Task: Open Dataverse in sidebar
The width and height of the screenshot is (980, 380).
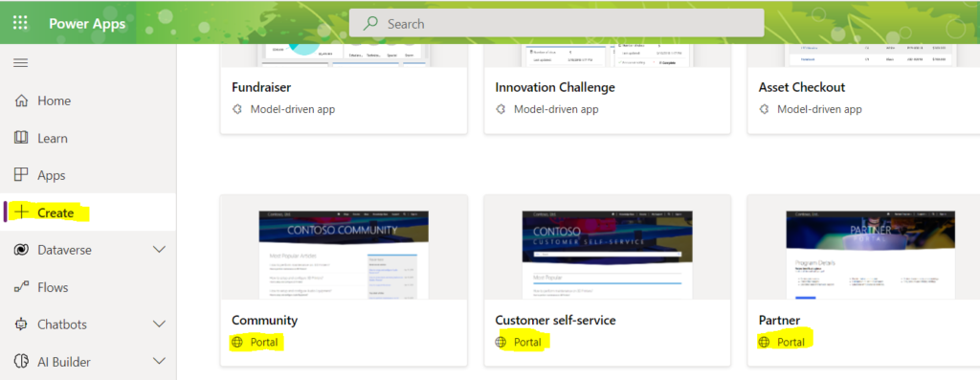Action: pos(64,250)
